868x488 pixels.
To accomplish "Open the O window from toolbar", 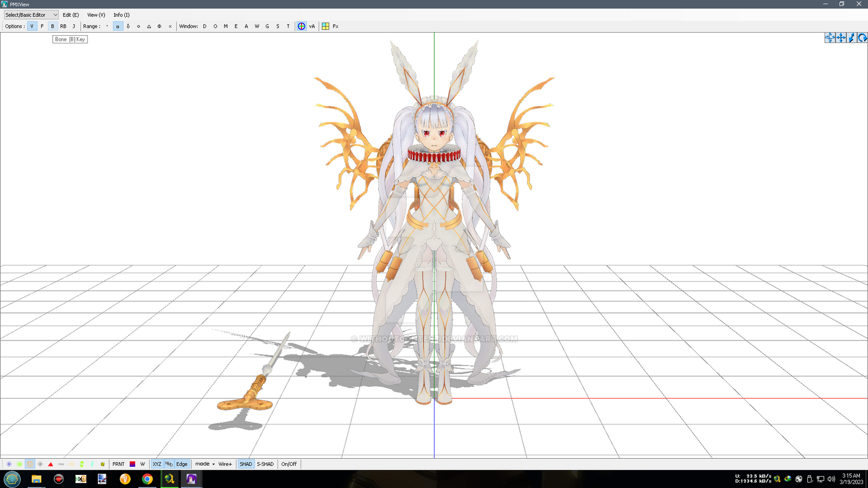I will click(x=215, y=26).
